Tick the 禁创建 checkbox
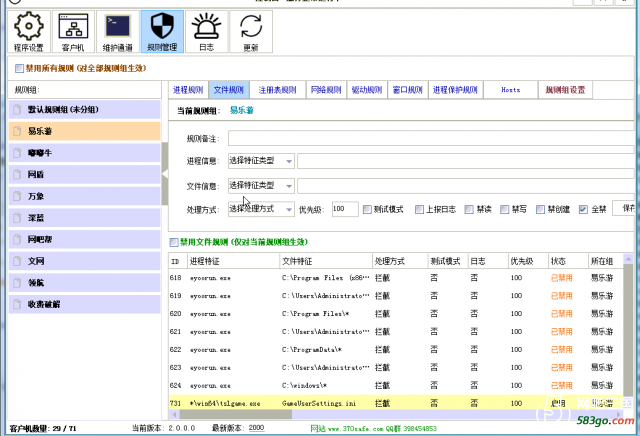 coord(540,209)
